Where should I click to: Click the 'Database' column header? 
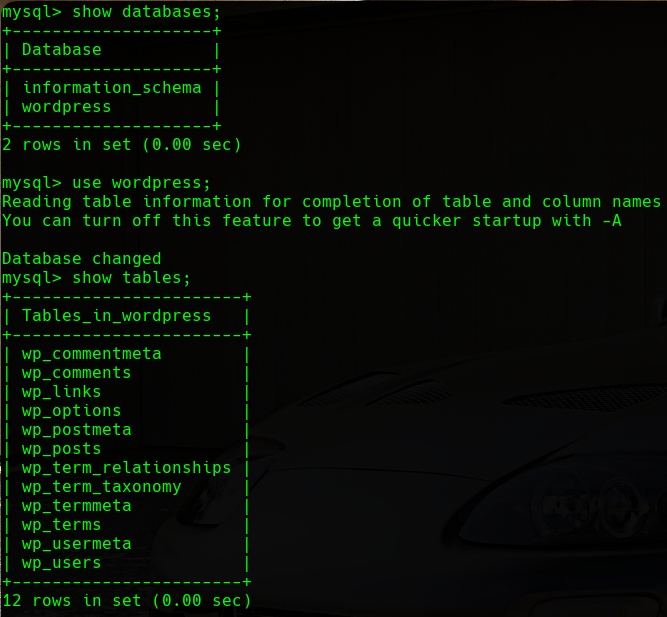tap(62, 49)
